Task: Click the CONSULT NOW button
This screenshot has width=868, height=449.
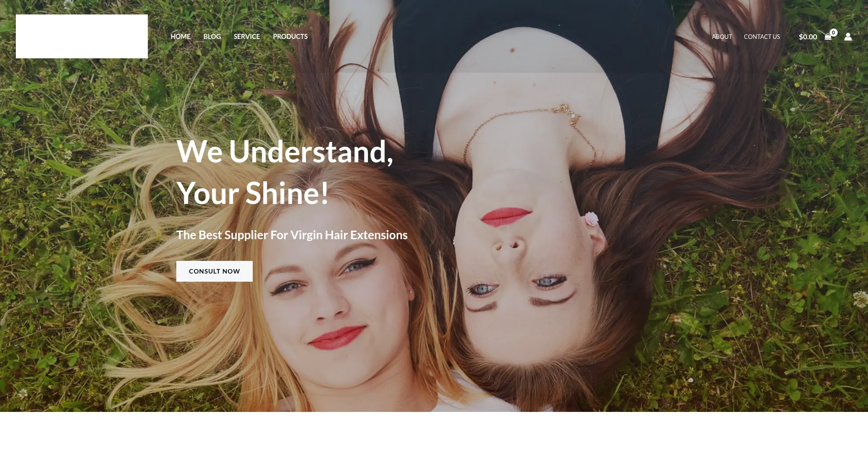Action: [214, 271]
